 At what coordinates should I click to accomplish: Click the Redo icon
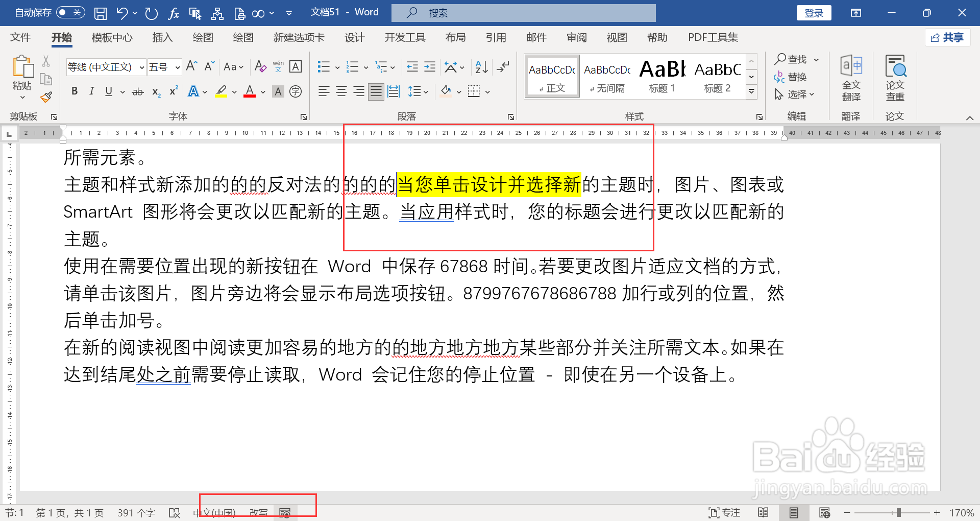(x=151, y=13)
